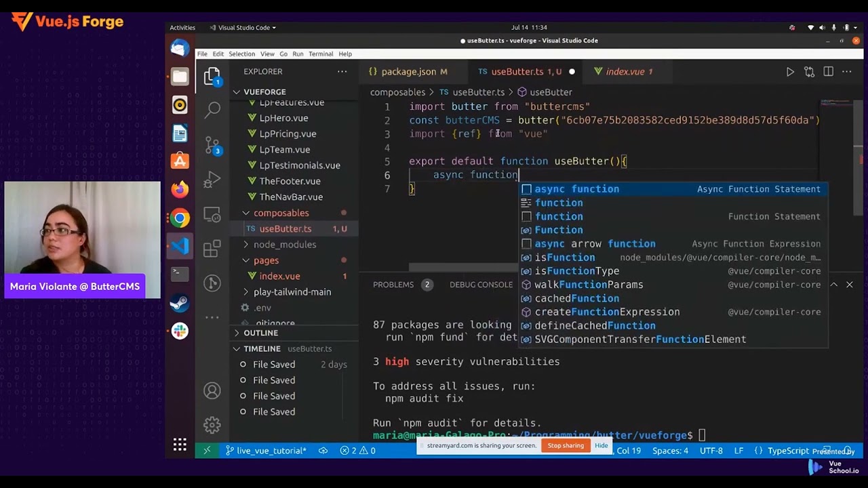The image size is (868, 488).
Task: Change indentation via Spaces: 4
Action: 670,450
